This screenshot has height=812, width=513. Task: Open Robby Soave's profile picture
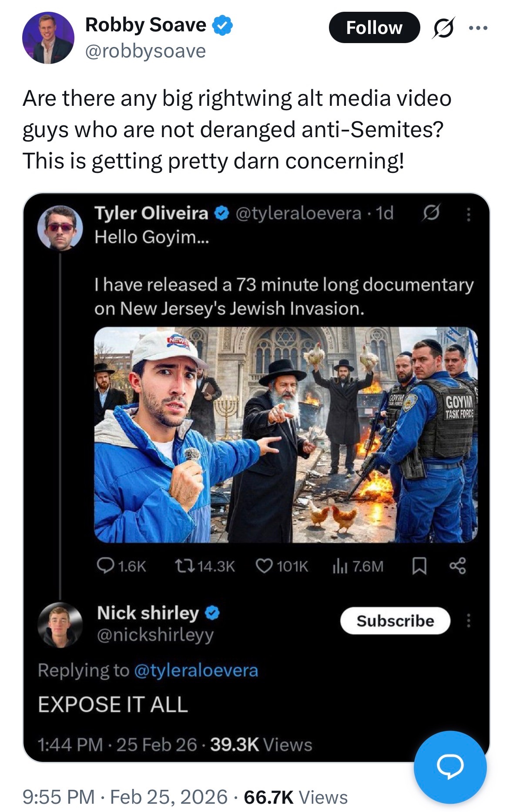pyautogui.click(x=48, y=38)
